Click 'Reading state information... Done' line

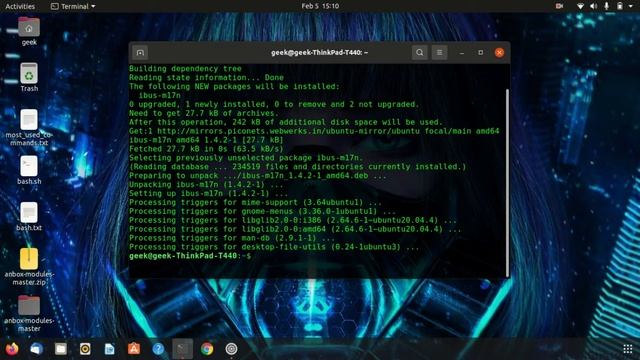(206, 78)
